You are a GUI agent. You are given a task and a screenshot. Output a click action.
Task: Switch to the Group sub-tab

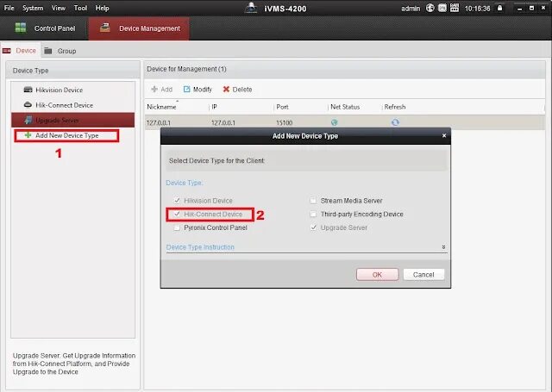coord(60,51)
